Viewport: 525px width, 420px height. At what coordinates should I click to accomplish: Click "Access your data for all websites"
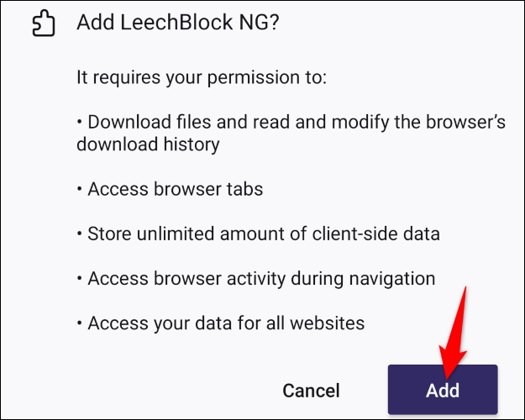(227, 323)
